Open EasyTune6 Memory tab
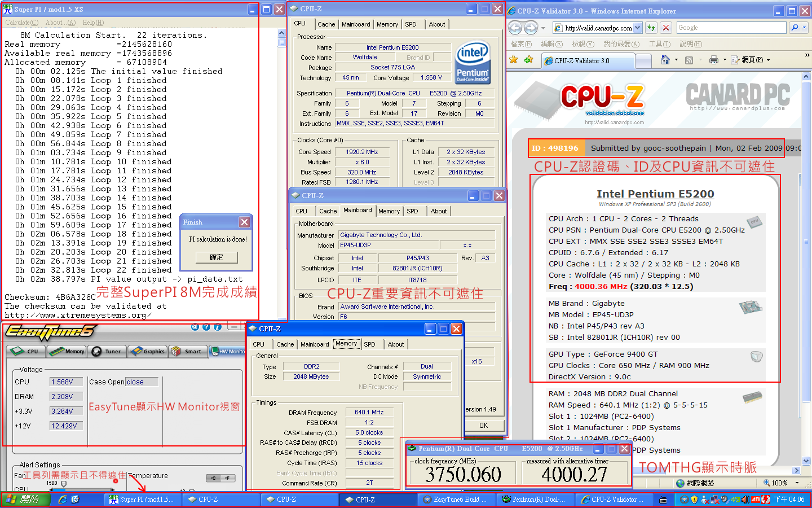The image size is (812, 508). (67, 351)
